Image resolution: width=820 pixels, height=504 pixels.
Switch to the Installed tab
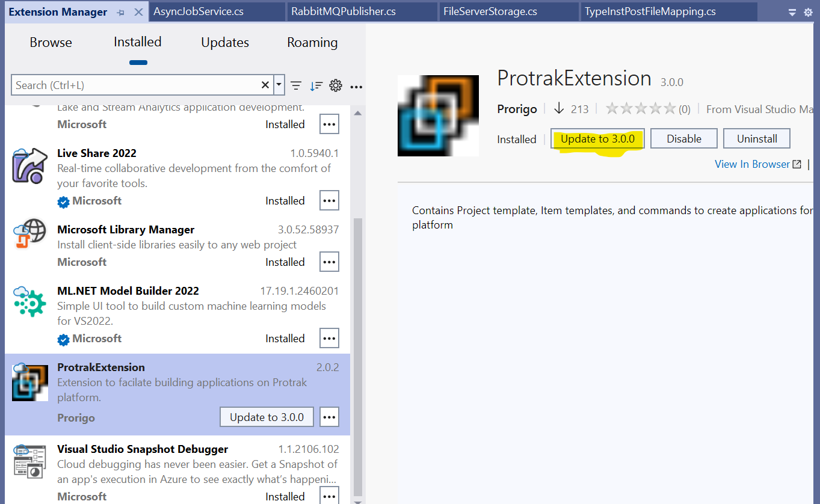(x=138, y=41)
